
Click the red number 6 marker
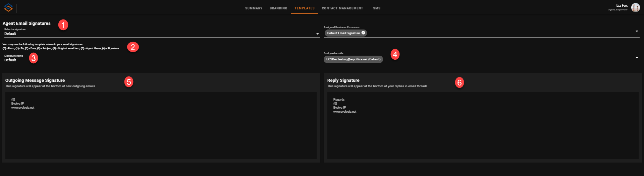coord(460,82)
